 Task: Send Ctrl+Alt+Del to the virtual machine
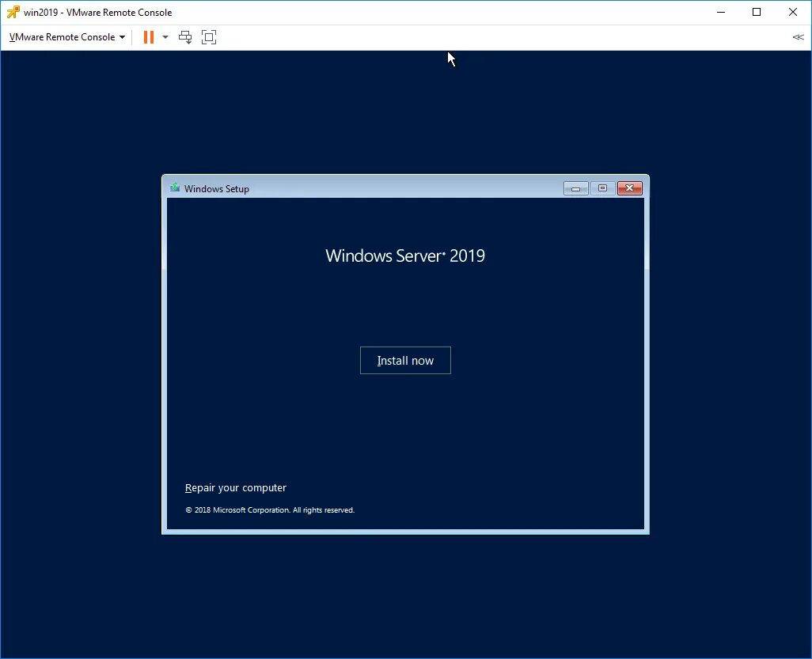pos(185,36)
